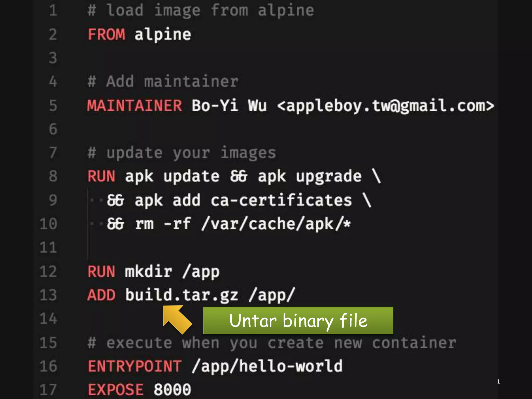The height and width of the screenshot is (399, 532).
Task: Click the ENTRYPOINT keyword
Action: (135, 366)
